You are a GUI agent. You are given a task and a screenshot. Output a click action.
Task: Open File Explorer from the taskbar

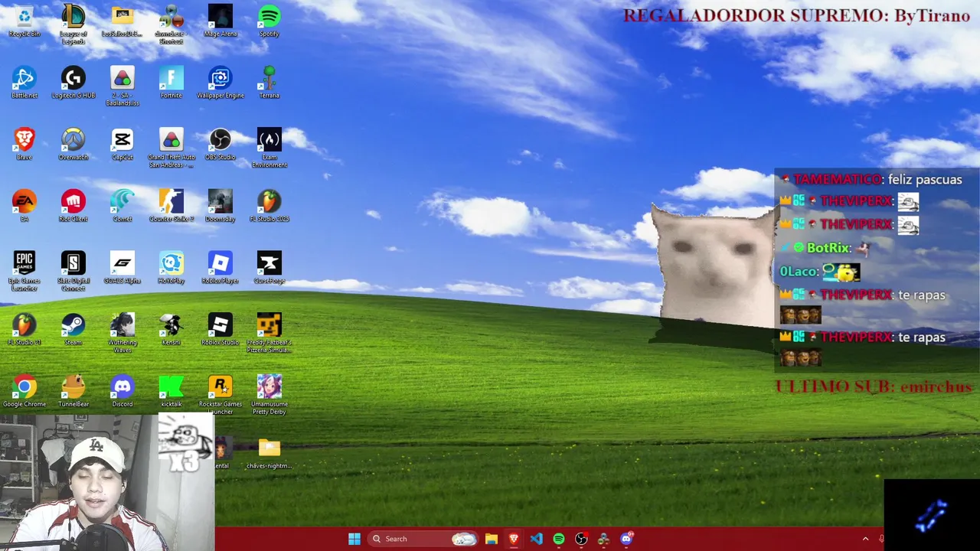(492, 539)
